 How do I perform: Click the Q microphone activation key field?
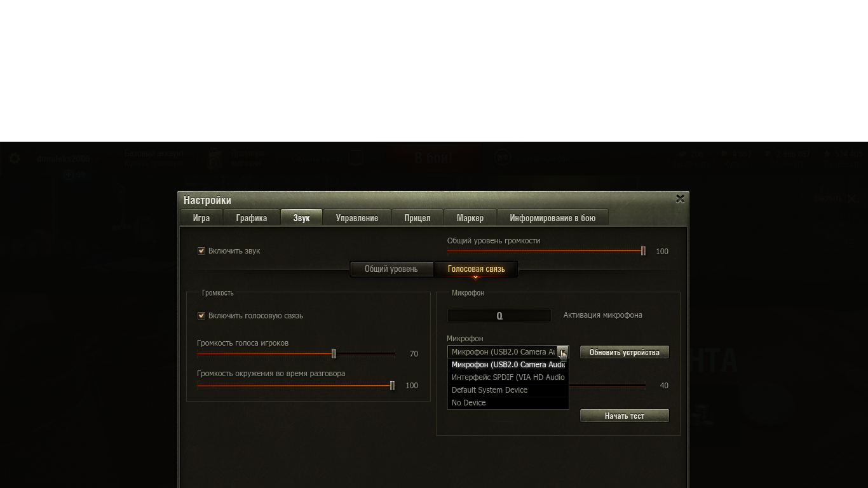tap(499, 315)
